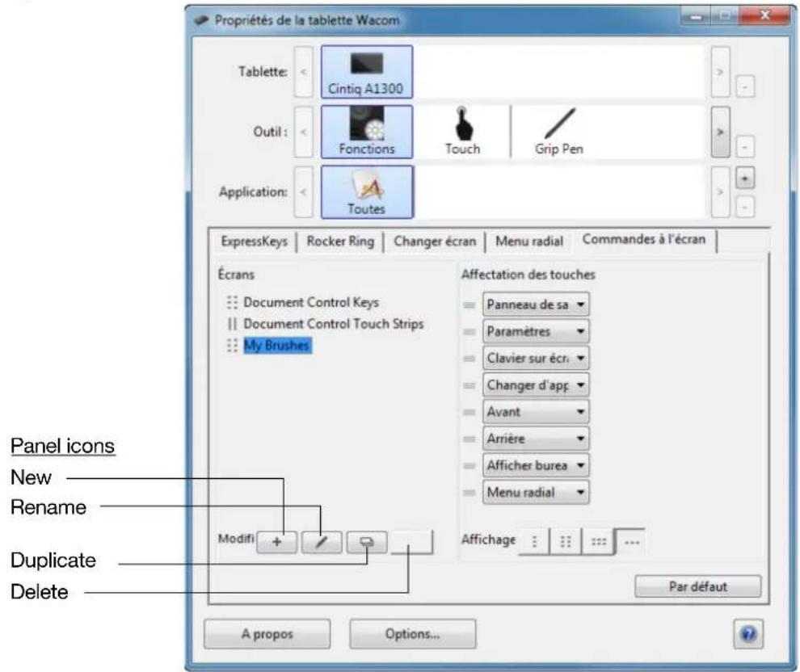800x672 pixels.
Task: Click the Tablette row right scroll arrow
Action: tap(721, 72)
